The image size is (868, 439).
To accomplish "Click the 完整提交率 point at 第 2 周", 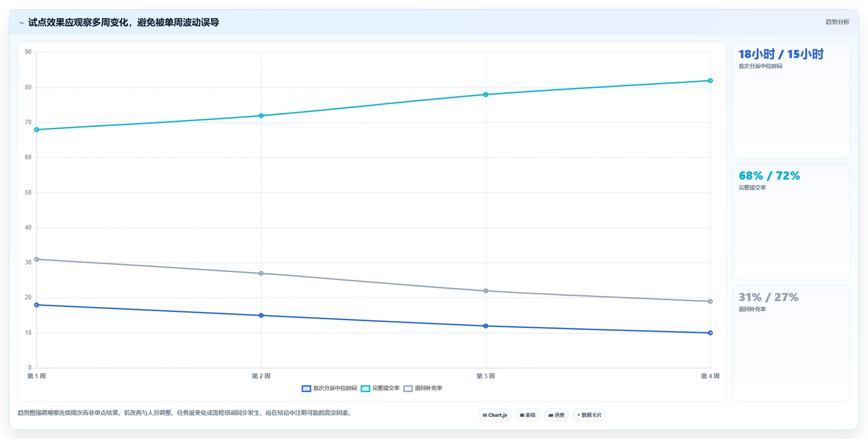I will click(x=261, y=116).
